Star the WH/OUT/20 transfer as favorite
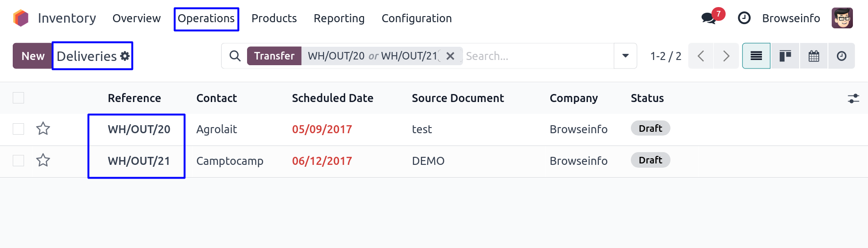 (x=43, y=128)
